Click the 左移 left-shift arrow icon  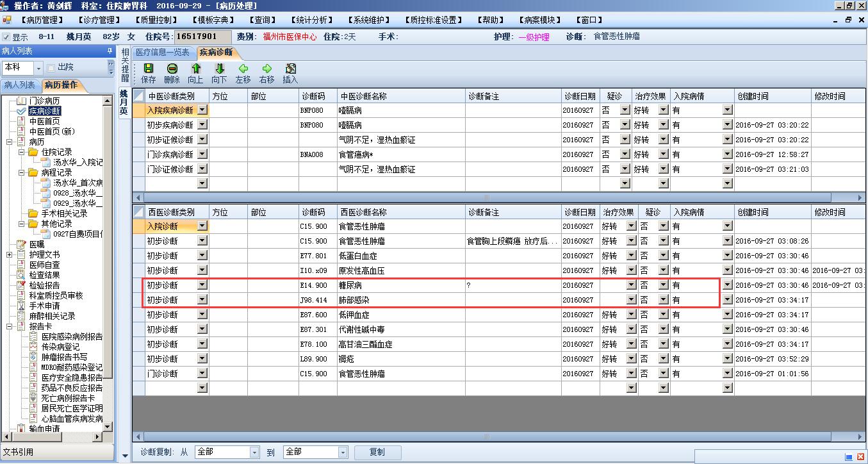click(243, 69)
